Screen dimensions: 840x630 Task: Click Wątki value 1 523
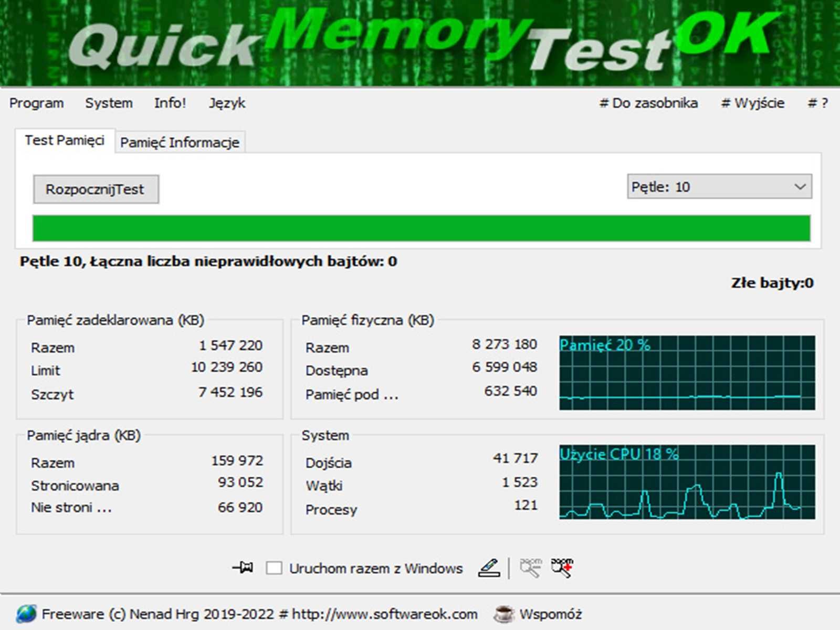coord(520,482)
